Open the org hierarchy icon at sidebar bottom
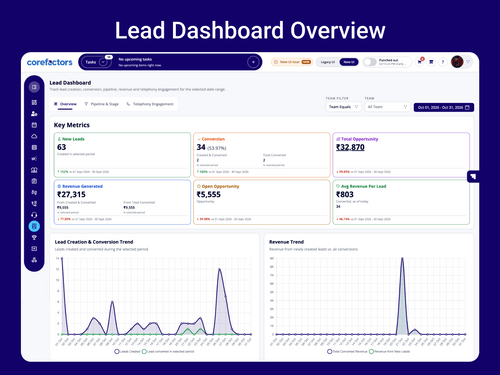Screen dimensions: 500x375 [34, 260]
